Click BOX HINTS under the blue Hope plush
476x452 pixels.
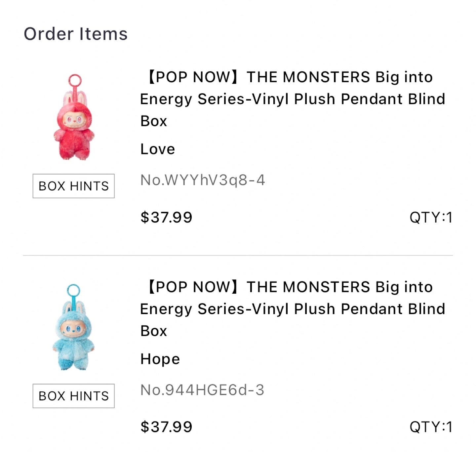[x=73, y=396]
